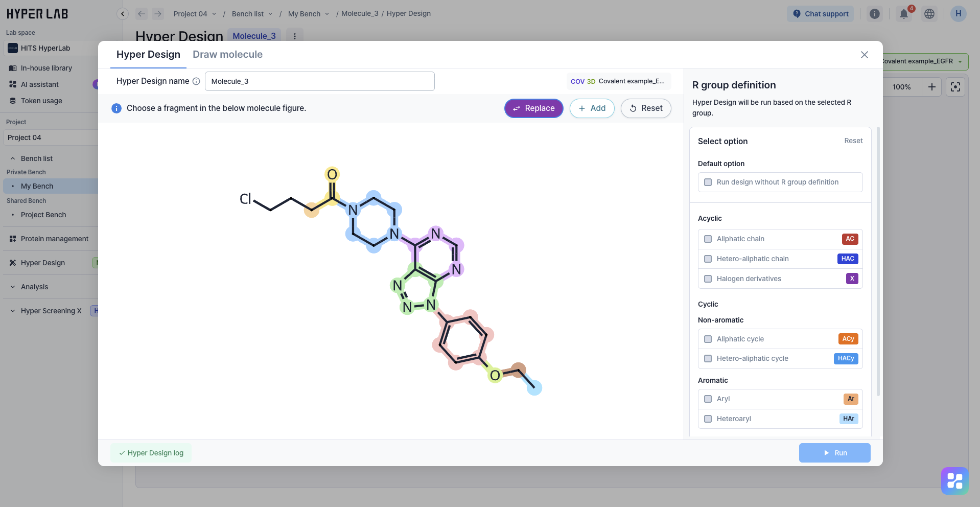Expand the Bench list breadcrumb dropdown
The height and width of the screenshot is (507, 980).
pyautogui.click(x=252, y=14)
